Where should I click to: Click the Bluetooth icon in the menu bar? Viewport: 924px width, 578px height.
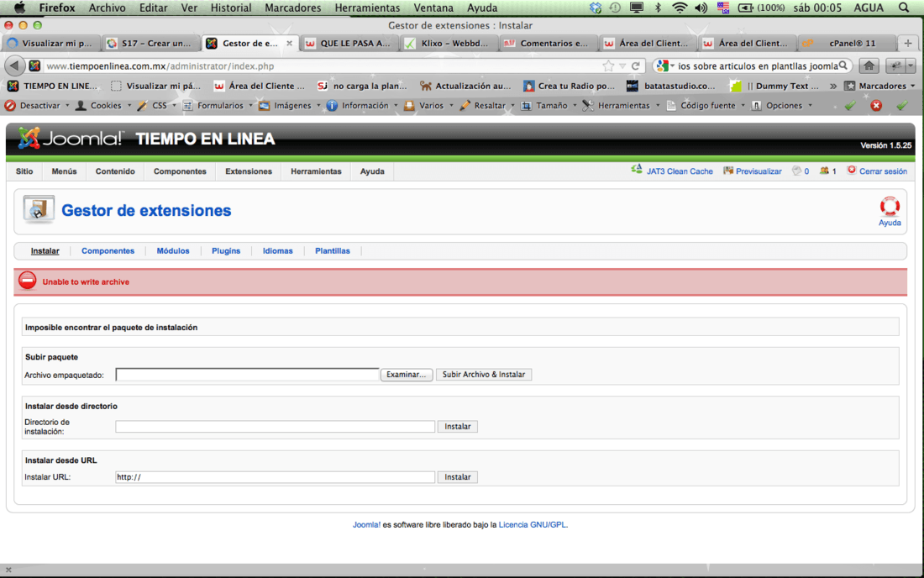[x=659, y=8]
